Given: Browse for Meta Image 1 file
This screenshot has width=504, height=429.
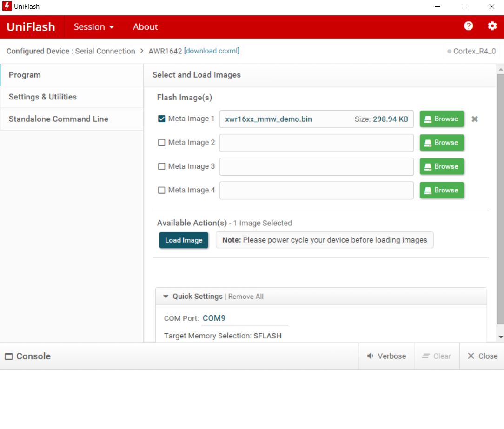Looking at the screenshot, I should pyautogui.click(x=442, y=119).
